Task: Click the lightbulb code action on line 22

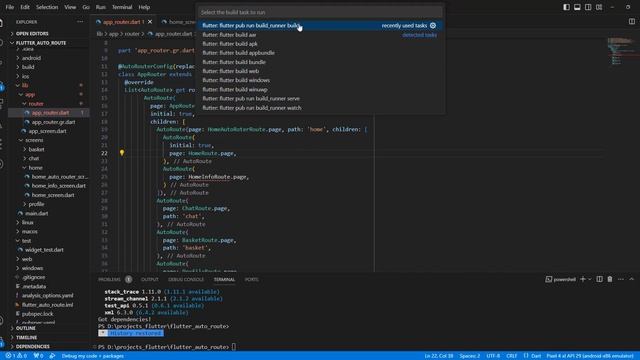Action: [x=122, y=153]
